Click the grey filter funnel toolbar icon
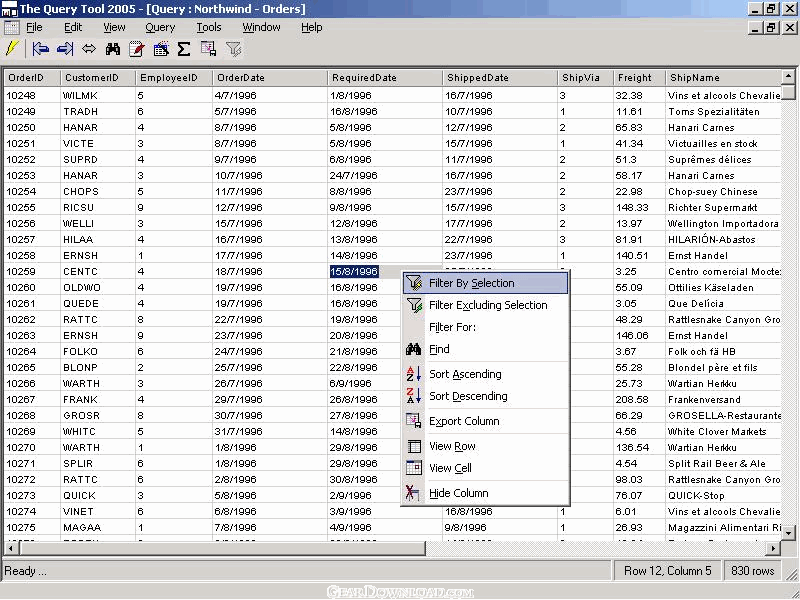Viewport: 800px width, 600px height. coord(233,49)
